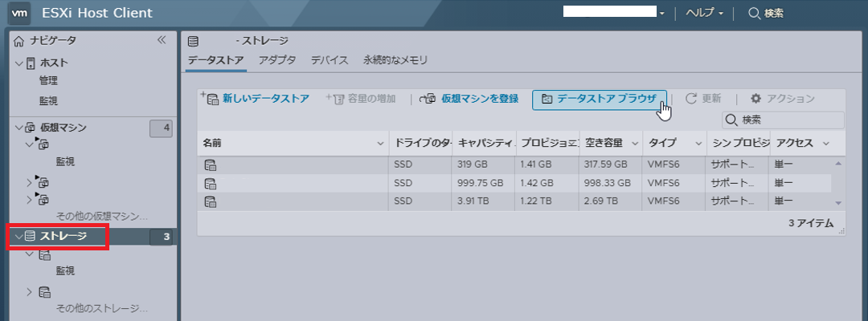Select Manage (管理) under Host
Viewport: 868px width, 321px height.
tap(48, 80)
